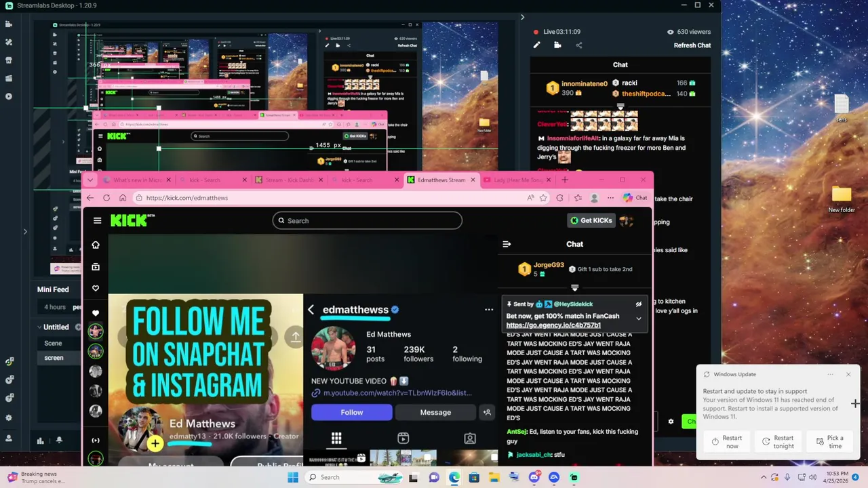The height and width of the screenshot is (488, 868).
Task: Select Instagram posts grid tab
Action: 336,439
